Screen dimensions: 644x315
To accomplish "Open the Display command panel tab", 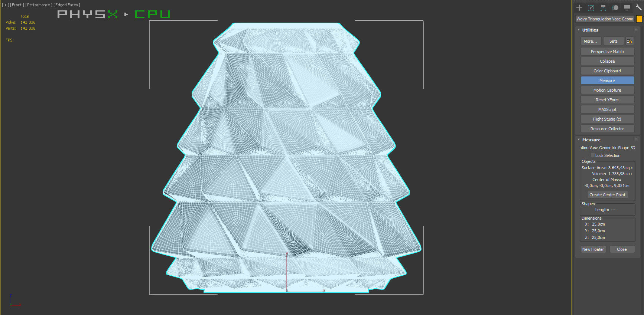I will [627, 8].
